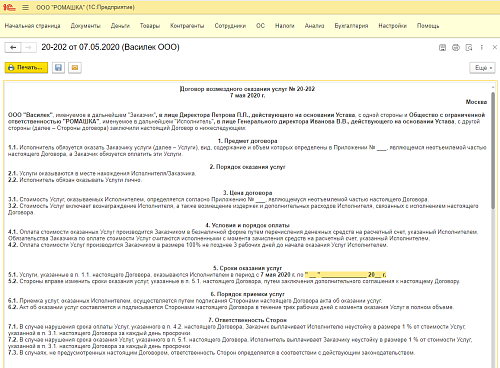This screenshot has width=500, height=368.
Task: Click the contract title Договор возмездного оказания услуг
Action: point(247,89)
